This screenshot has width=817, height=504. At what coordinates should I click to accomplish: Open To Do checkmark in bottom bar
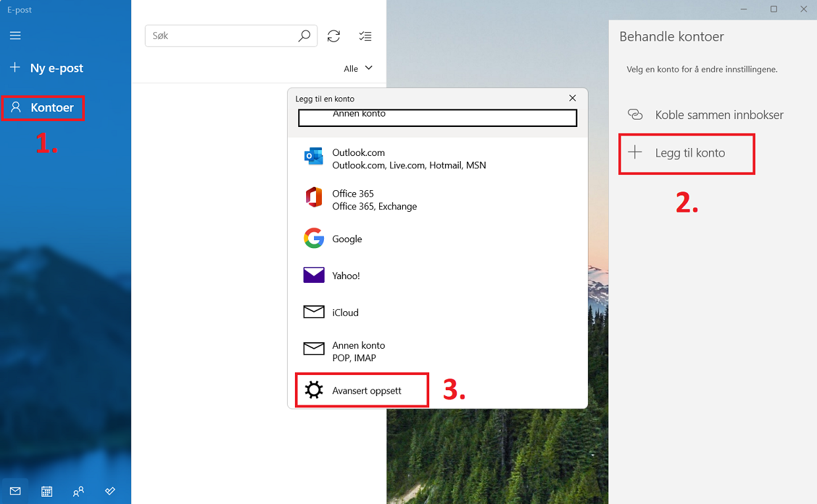[x=110, y=491]
